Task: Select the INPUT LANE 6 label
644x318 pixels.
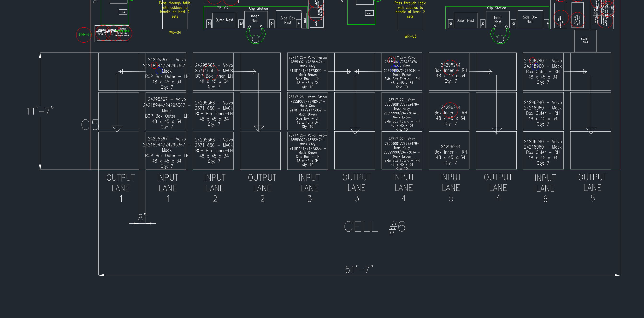Action: 545,188
